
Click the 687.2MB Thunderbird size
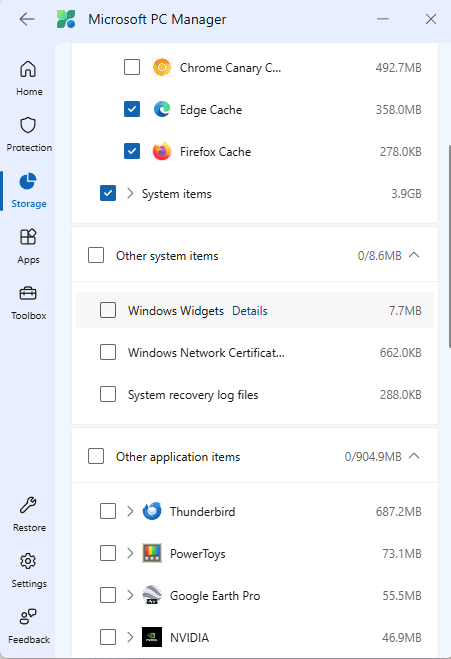[398, 512]
